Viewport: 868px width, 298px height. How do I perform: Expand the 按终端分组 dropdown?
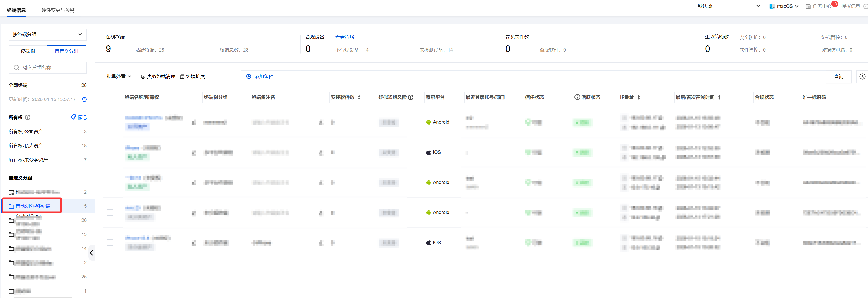click(47, 35)
